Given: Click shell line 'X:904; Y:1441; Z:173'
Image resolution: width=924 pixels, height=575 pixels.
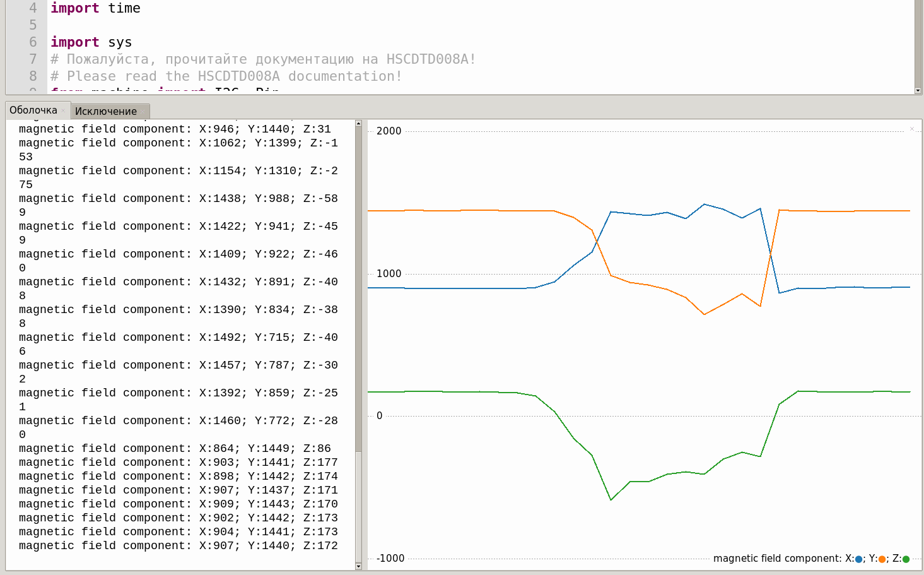Looking at the screenshot, I should click(x=178, y=531).
